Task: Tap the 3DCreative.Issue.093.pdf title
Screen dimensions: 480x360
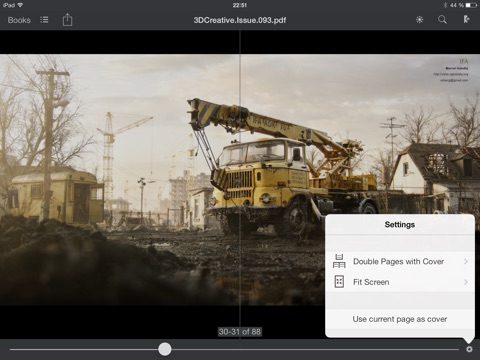Action: click(x=240, y=20)
